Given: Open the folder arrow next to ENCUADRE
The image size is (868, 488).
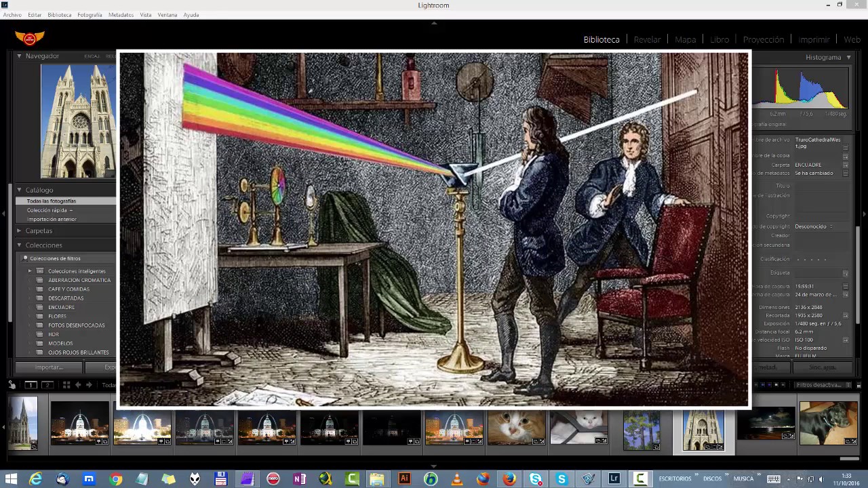Looking at the screenshot, I should coord(846,165).
